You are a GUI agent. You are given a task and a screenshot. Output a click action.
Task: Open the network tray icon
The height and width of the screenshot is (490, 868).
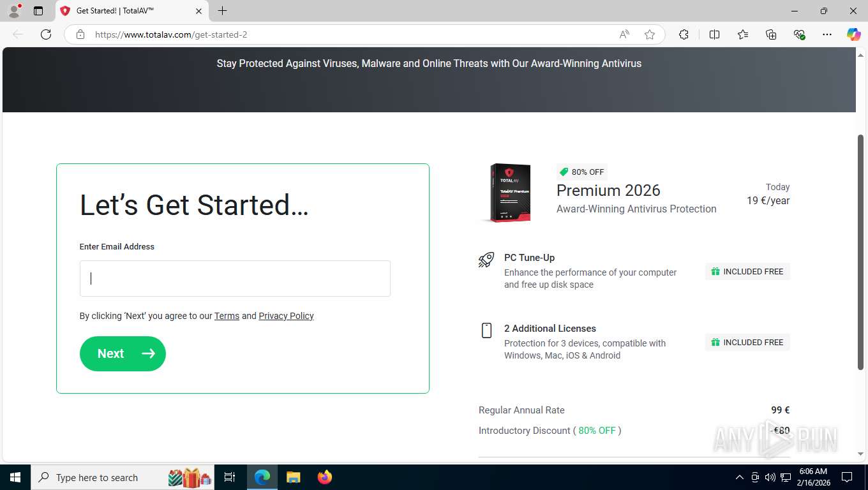(x=786, y=477)
